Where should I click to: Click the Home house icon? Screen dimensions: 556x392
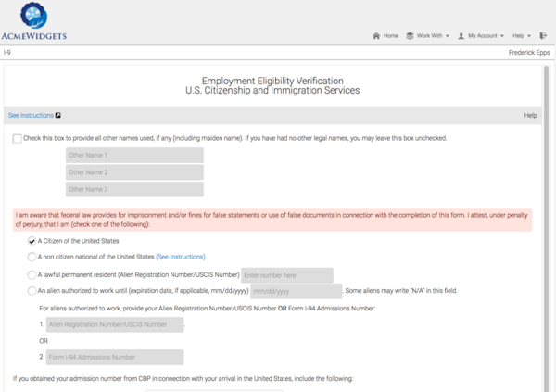coord(376,36)
